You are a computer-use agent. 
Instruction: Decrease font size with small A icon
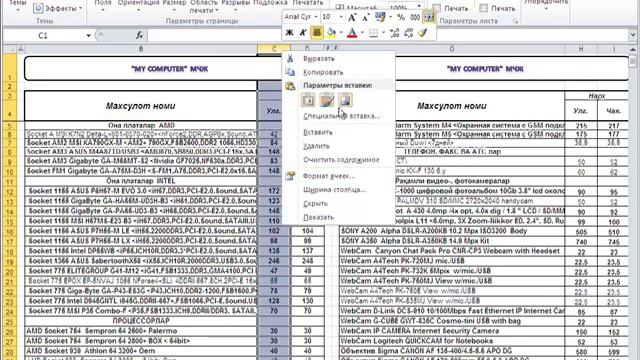tap(365, 17)
